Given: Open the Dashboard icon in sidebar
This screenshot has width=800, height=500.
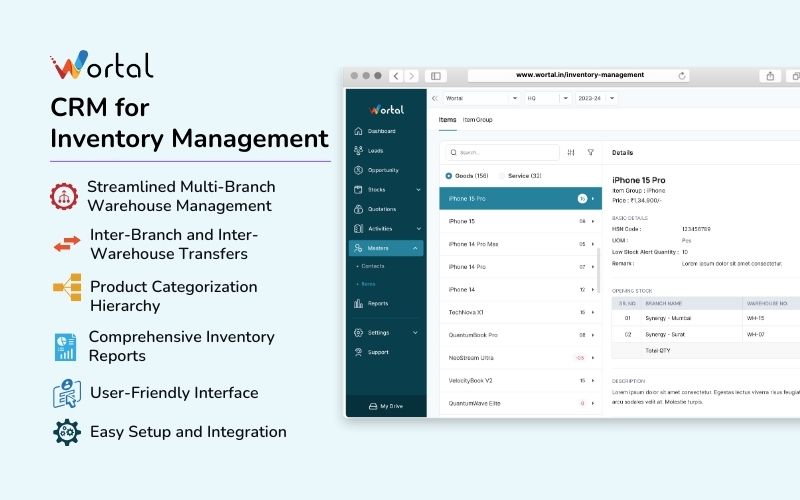Looking at the screenshot, I should pos(359,131).
